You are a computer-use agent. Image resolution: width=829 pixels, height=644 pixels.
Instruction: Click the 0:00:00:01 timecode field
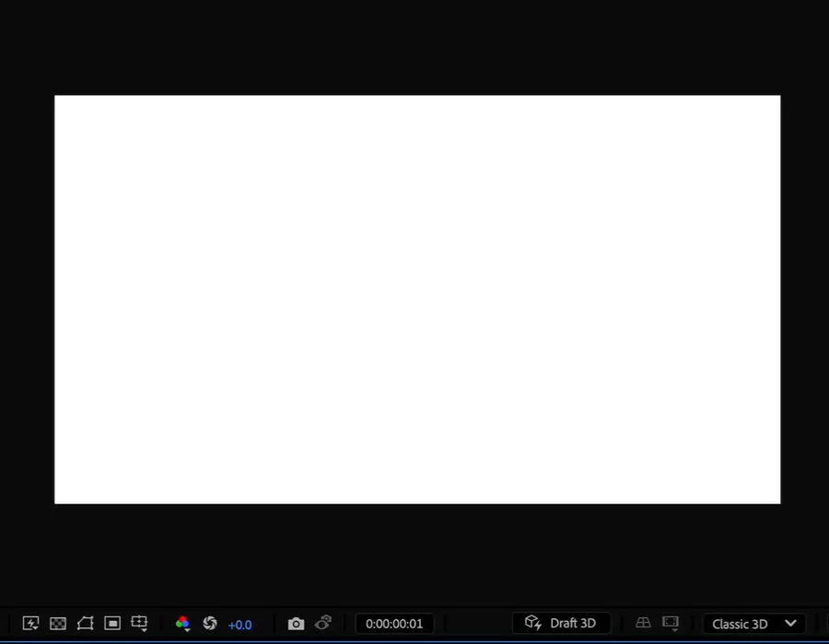(x=394, y=624)
